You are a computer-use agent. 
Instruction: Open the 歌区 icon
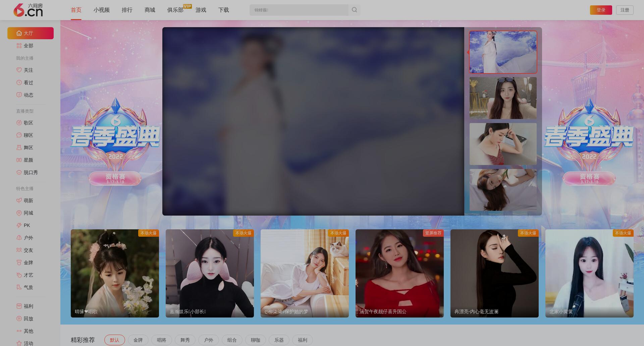tap(19, 123)
